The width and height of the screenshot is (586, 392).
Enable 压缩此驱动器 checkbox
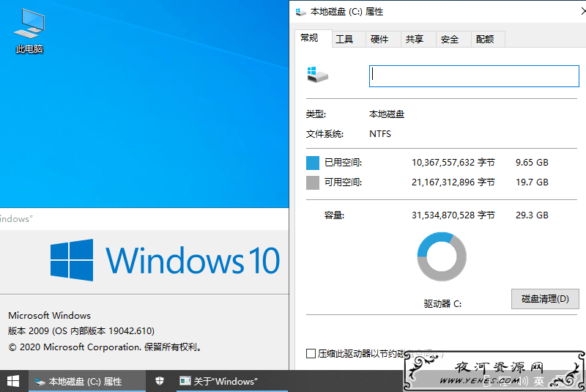(x=311, y=353)
